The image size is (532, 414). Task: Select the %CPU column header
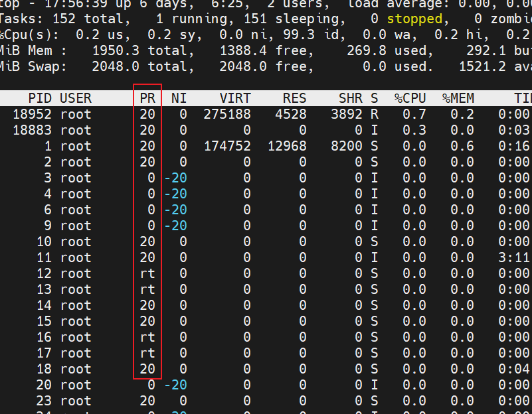pos(410,98)
